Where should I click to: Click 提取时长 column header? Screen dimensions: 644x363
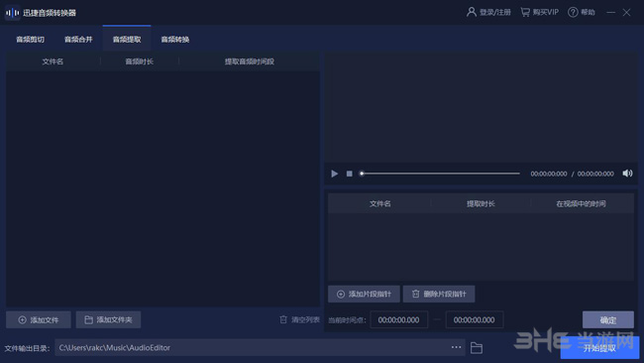point(481,203)
